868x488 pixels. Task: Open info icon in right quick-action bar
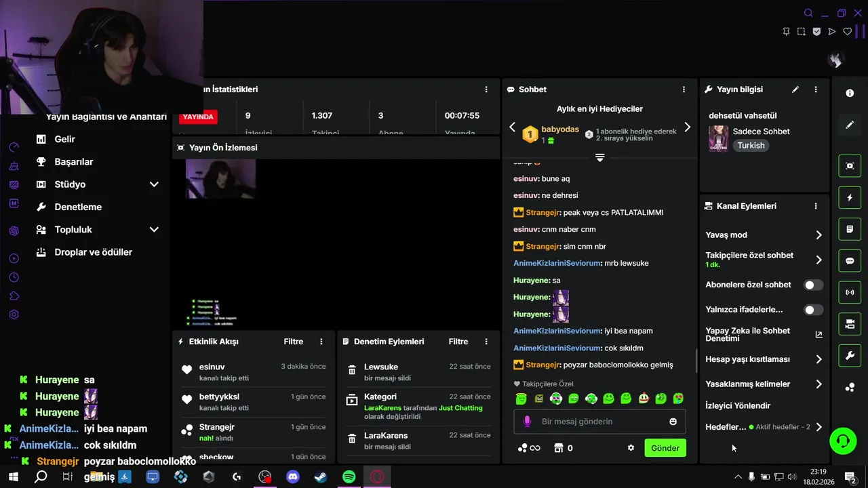(850, 94)
